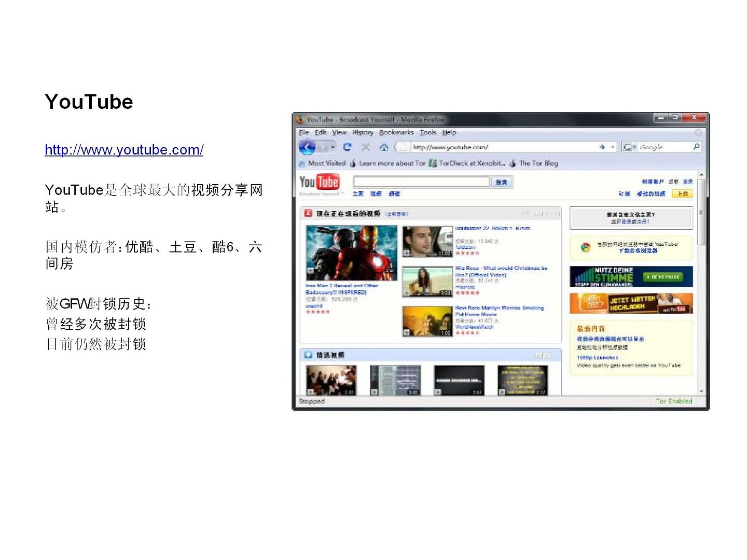747x560 pixels.
Task: Click the activity throbber icon
Action: coord(699,133)
